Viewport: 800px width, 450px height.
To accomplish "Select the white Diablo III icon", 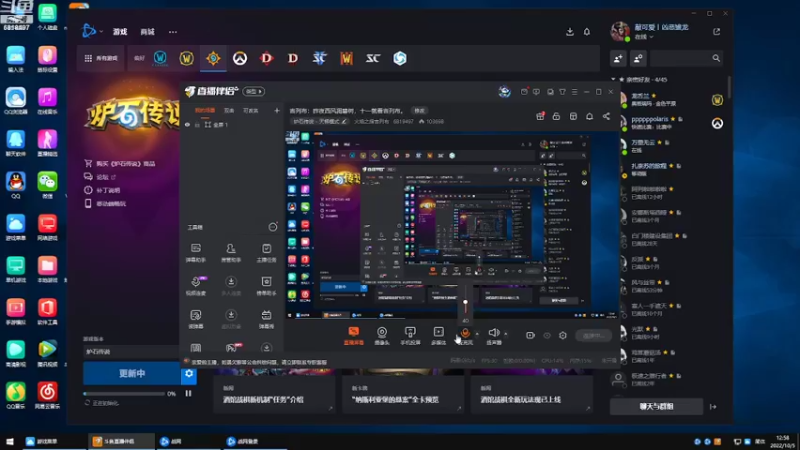I will pyautogui.click(x=293, y=58).
